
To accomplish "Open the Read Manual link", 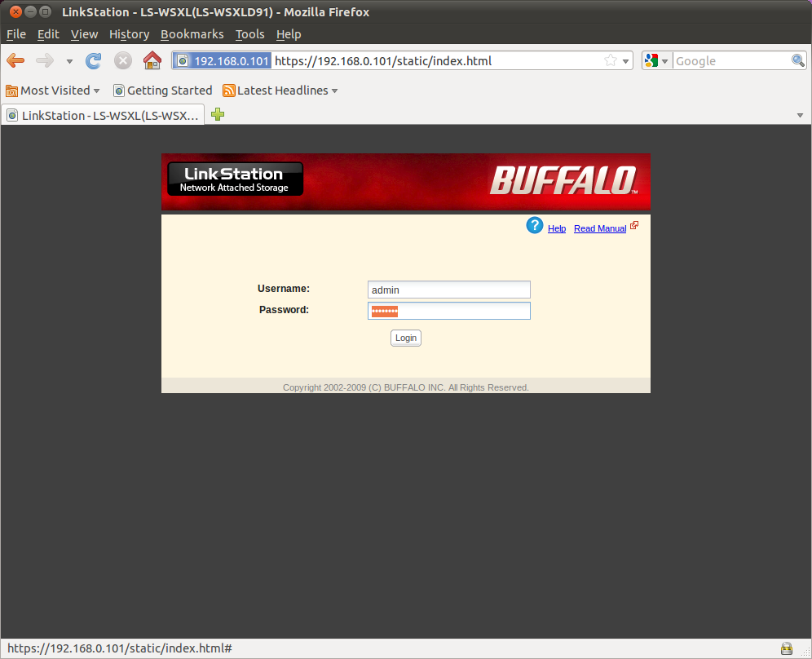I will [x=600, y=228].
